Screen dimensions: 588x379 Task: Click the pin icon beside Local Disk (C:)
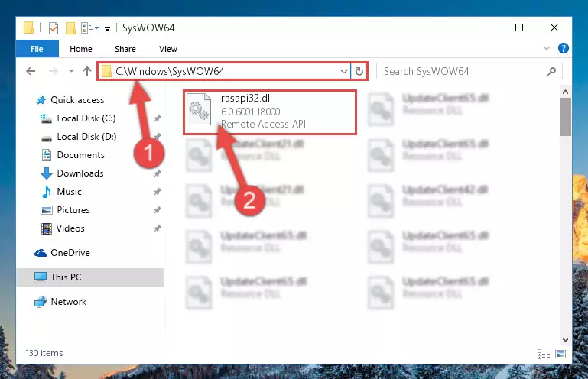[x=157, y=118]
